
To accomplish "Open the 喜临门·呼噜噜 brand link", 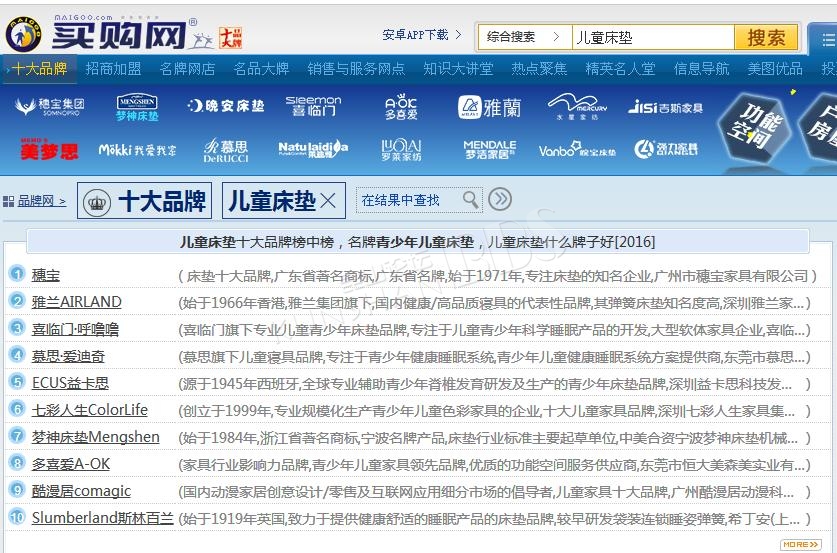I will point(75,329).
